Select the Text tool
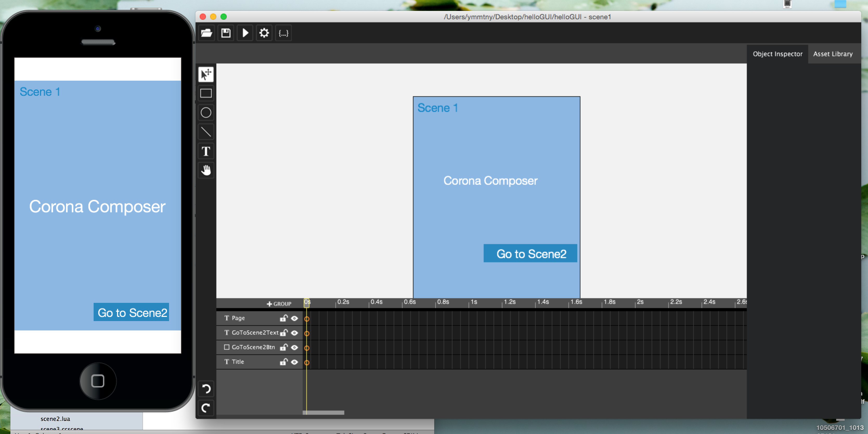Image resolution: width=868 pixels, height=434 pixels. [x=206, y=151]
